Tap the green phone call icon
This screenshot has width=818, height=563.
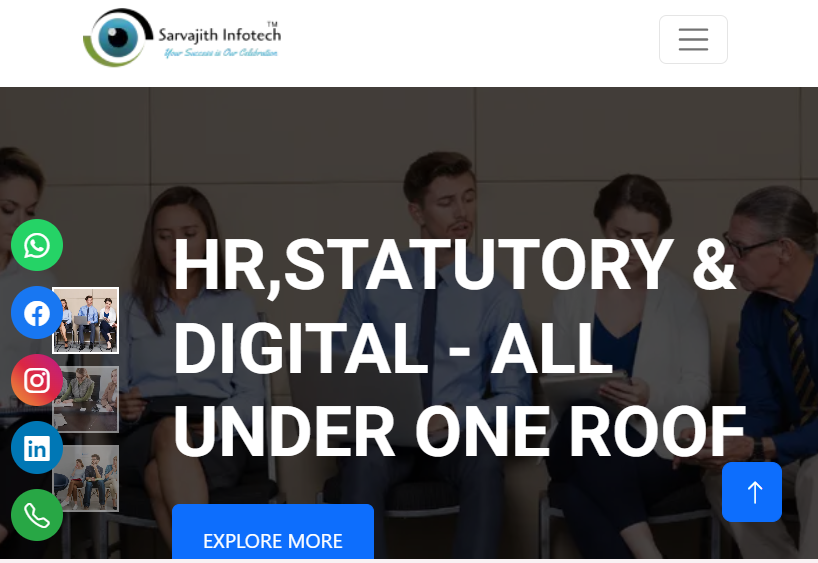tap(37, 516)
